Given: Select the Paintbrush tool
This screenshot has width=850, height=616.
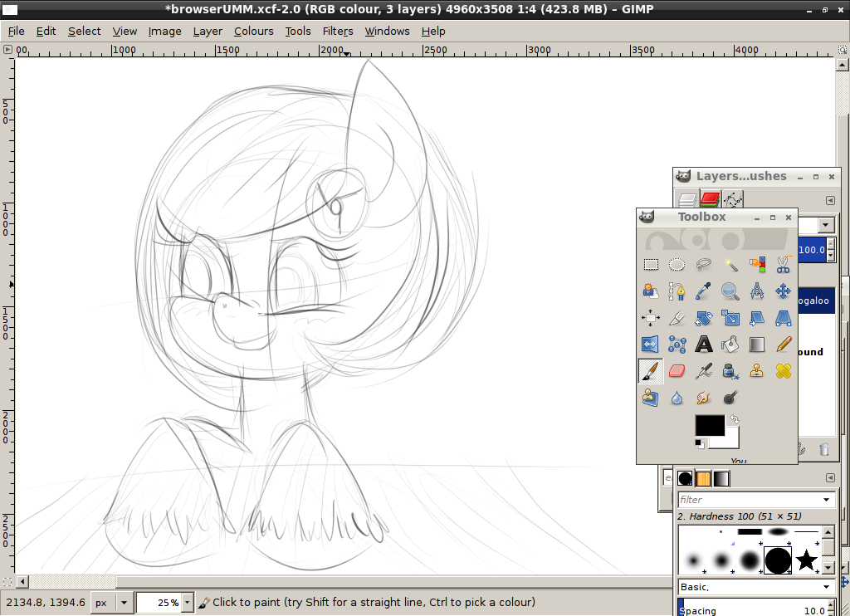Looking at the screenshot, I should (651, 371).
